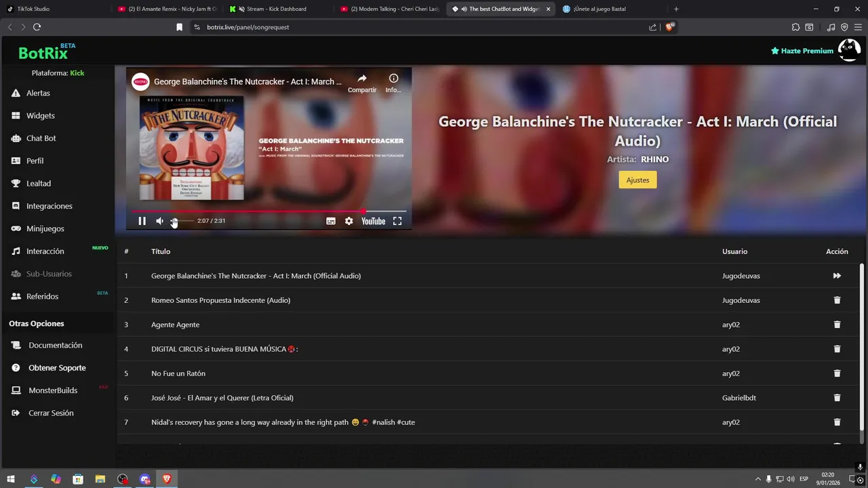Open Alertas in the sidebar
868x488 pixels.
pos(38,93)
